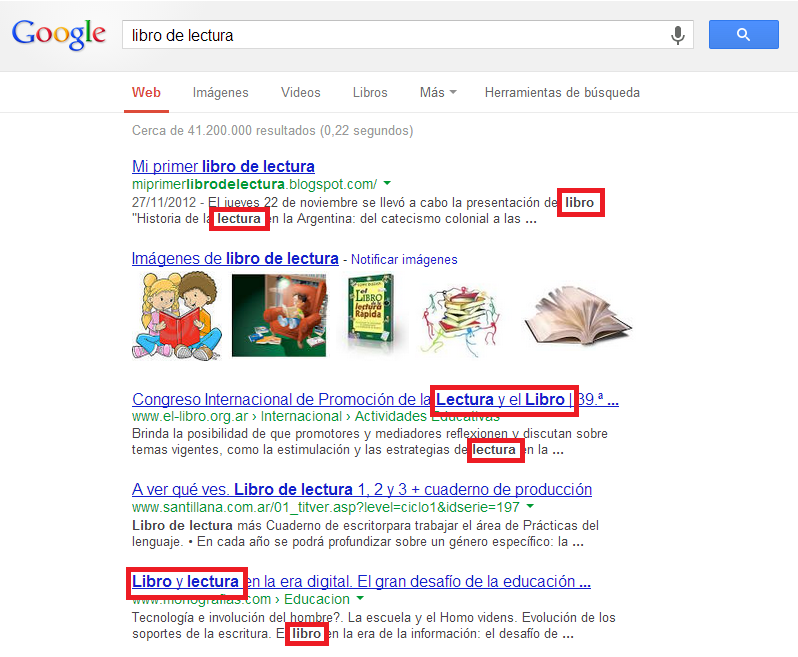
Task: Open thumbnail of open book with fanned pages
Action: tap(579, 316)
